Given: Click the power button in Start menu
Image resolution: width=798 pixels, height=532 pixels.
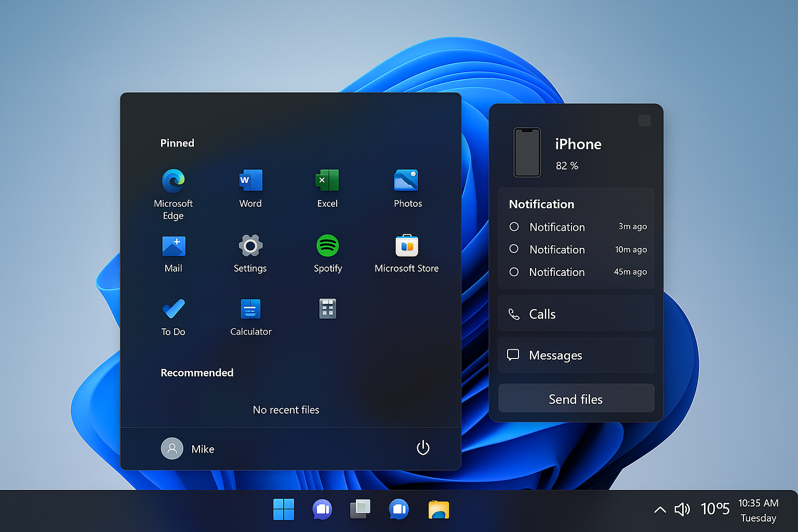Looking at the screenshot, I should [423, 448].
